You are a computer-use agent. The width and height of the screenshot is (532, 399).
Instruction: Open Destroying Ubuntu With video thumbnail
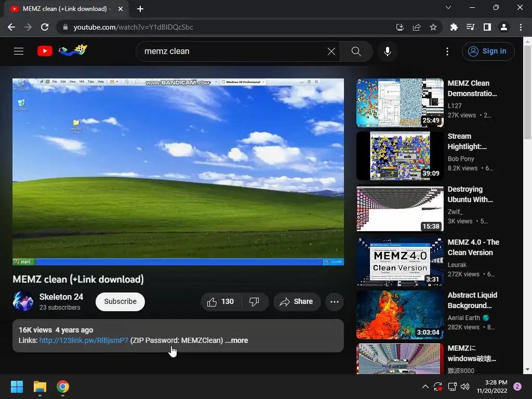(x=400, y=209)
